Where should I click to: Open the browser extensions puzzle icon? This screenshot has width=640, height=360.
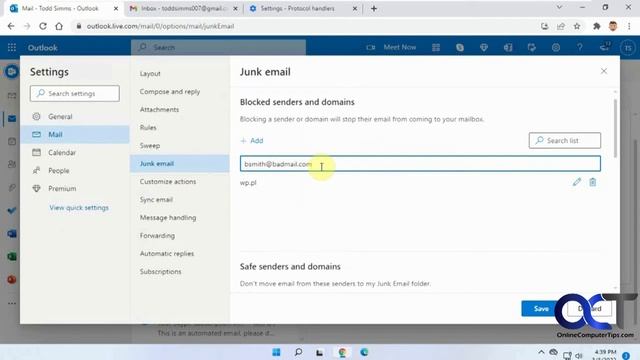[x=597, y=26]
